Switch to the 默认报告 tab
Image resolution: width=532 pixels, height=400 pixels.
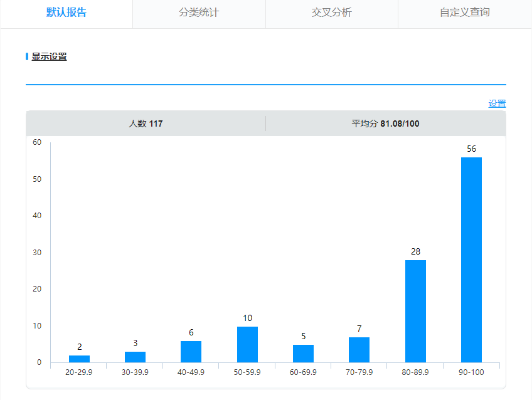(x=66, y=13)
